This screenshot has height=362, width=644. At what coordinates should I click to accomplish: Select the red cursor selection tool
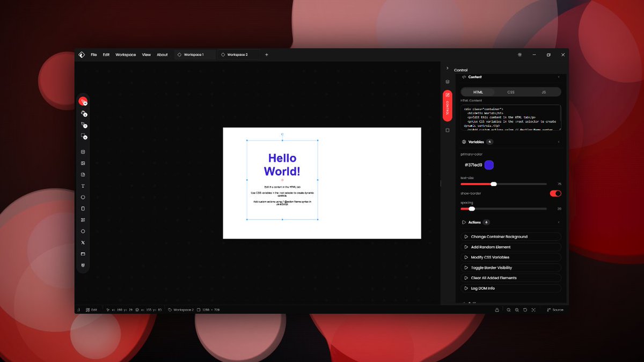(83, 101)
